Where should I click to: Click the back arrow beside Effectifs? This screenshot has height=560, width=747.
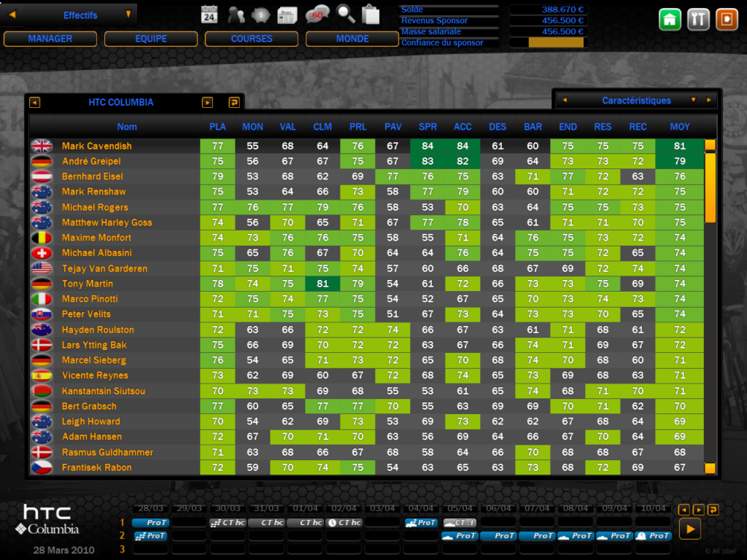pyautogui.click(x=12, y=15)
